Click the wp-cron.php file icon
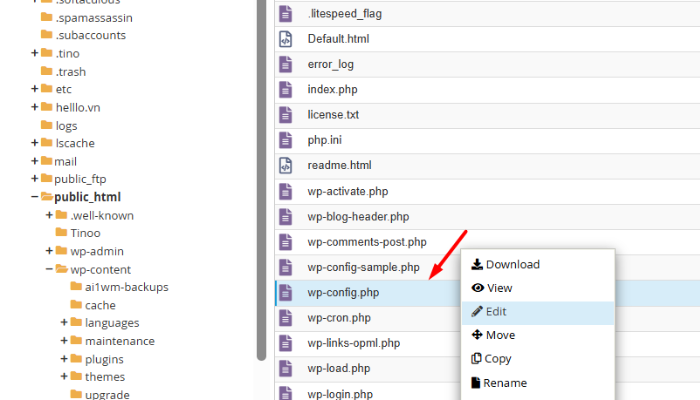 tap(286, 318)
